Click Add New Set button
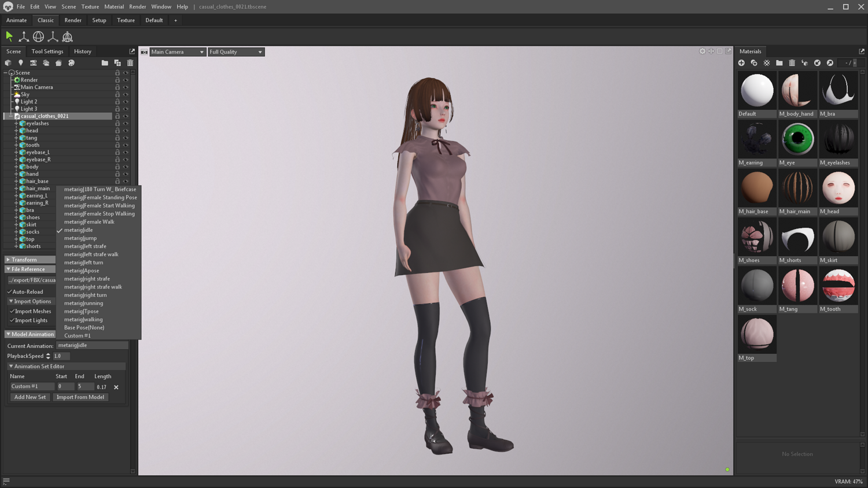Viewport: 868px width, 488px height. [x=30, y=397]
